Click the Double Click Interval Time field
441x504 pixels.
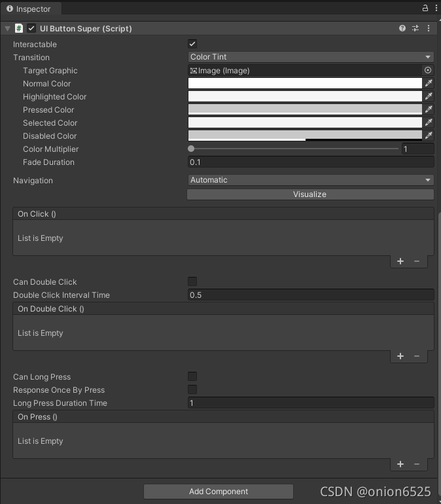pyautogui.click(x=311, y=295)
